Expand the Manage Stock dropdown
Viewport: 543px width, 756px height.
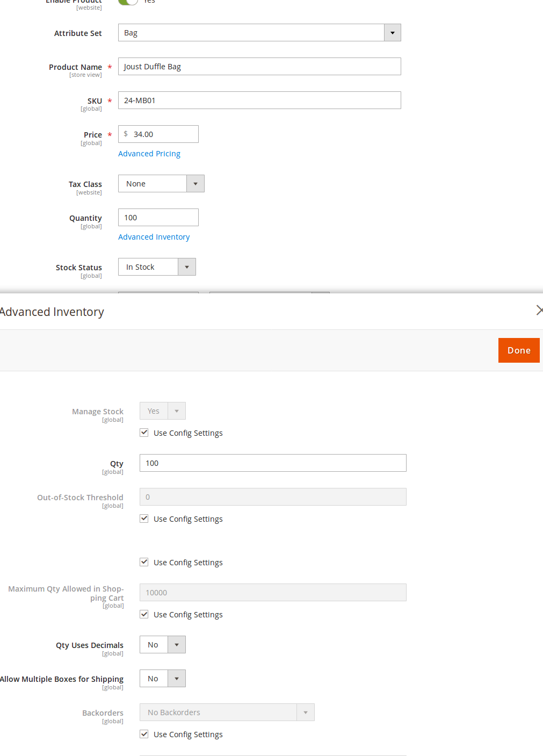pyautogui.click(x=177, y=411)
